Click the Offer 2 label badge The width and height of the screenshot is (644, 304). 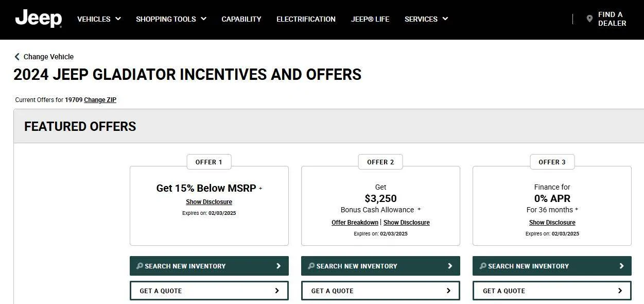(x=380, y=162)
